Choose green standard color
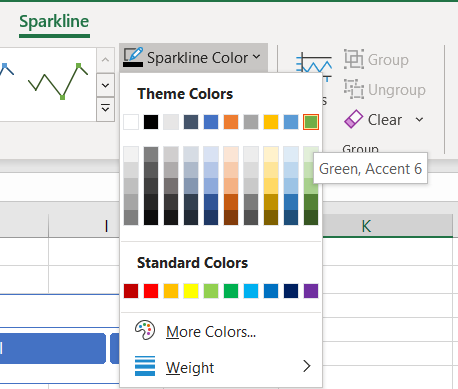Image resolution: width=458 pixels, height=389 pixels. click(x=231, y=291)
